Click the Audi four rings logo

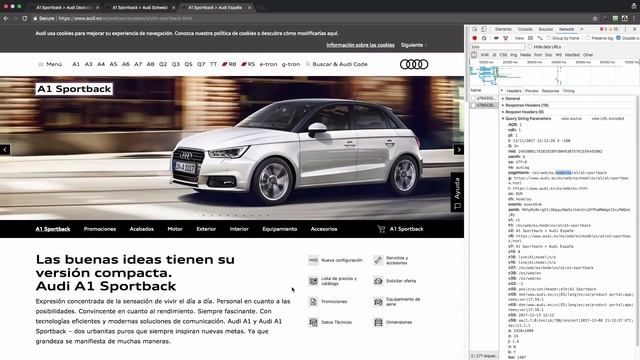tap(414, 64)
